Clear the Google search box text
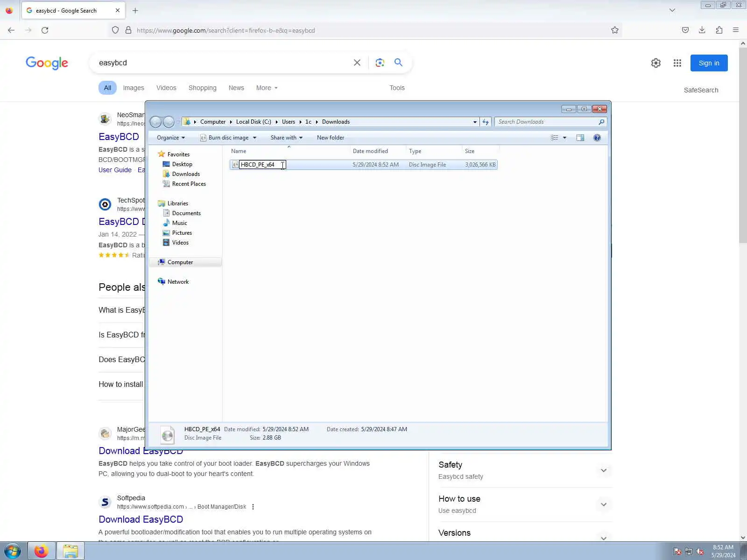 (357, 63)
